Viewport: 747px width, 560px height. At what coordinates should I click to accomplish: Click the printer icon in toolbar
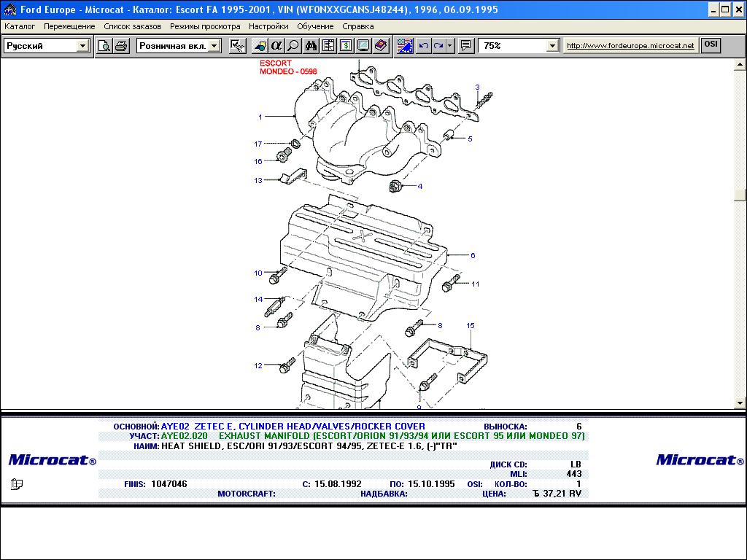tap(121, 46)
